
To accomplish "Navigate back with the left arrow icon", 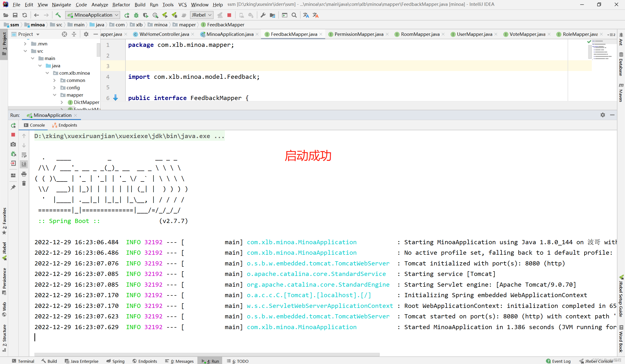I will (x=36, y=15).
